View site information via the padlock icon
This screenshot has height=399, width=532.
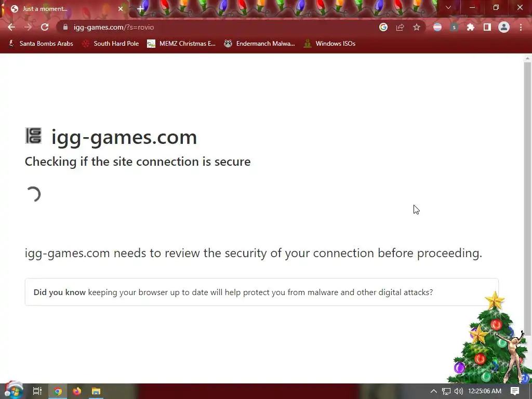(65, 27)
